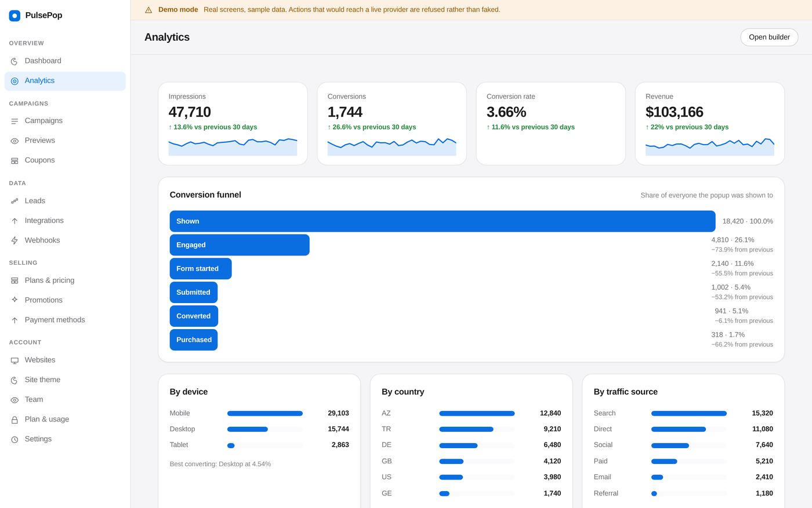This screenshot has height=508, width=812.
Task: Open the Dashboard page
Action: click(65, 61)
